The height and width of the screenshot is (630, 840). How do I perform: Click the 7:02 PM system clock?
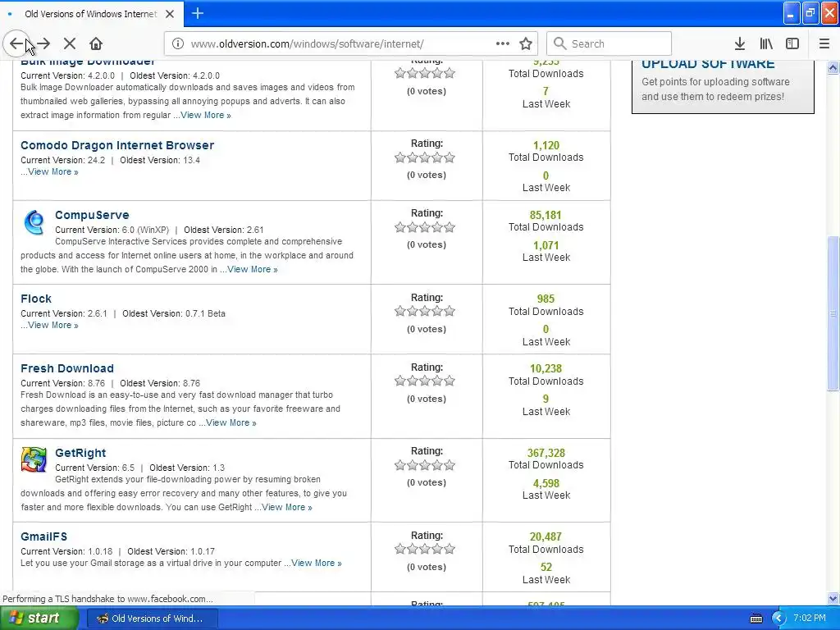[x=810, y=619]
